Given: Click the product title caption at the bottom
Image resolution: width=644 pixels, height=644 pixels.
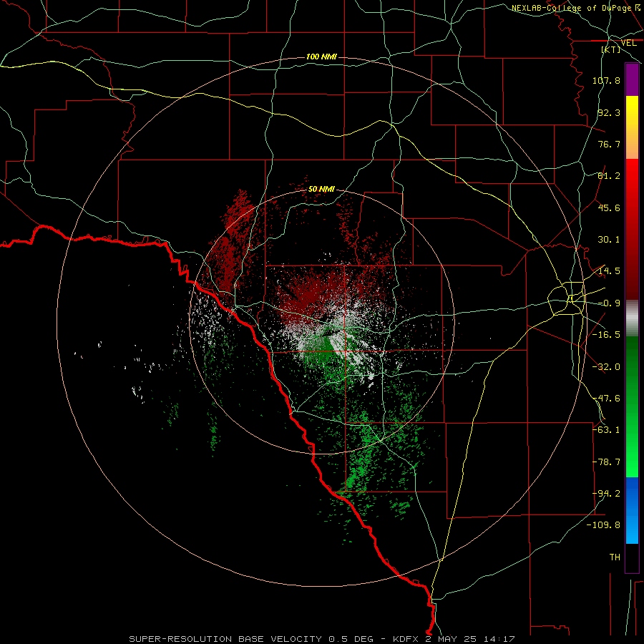Looking at the screenshot, I should [x=322, y=639].
